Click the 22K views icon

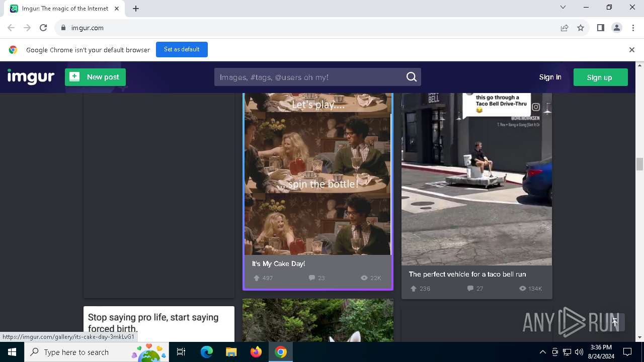point(364,278)
